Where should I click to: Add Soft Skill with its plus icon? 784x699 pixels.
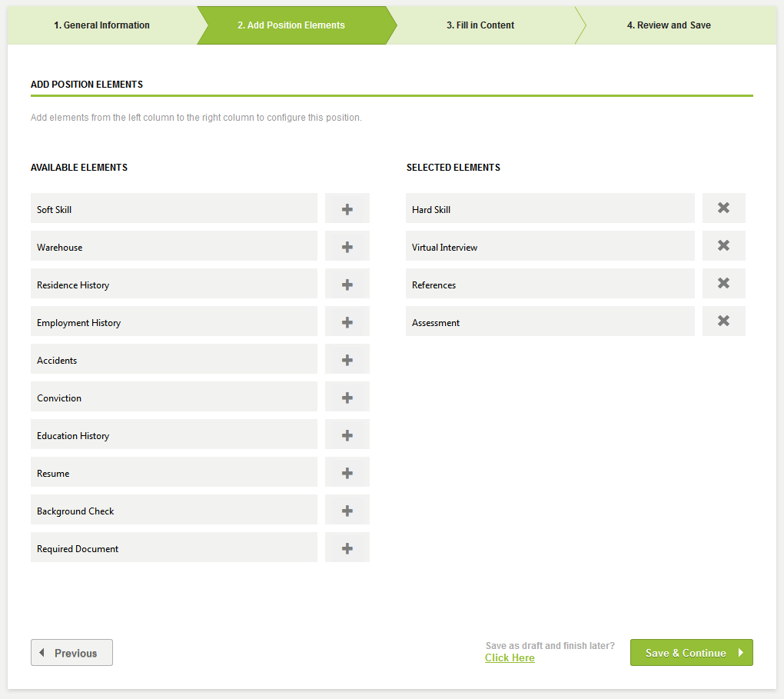pyautogui.click(x=347, y=208)
